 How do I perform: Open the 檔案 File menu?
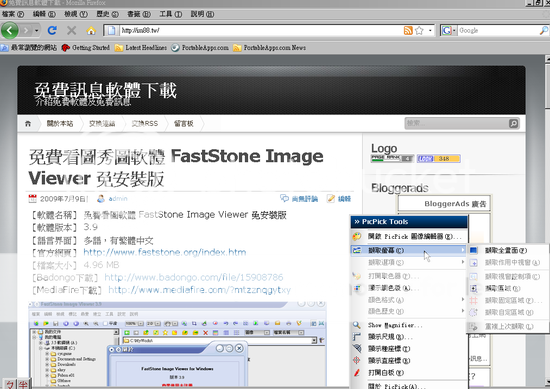13,14
